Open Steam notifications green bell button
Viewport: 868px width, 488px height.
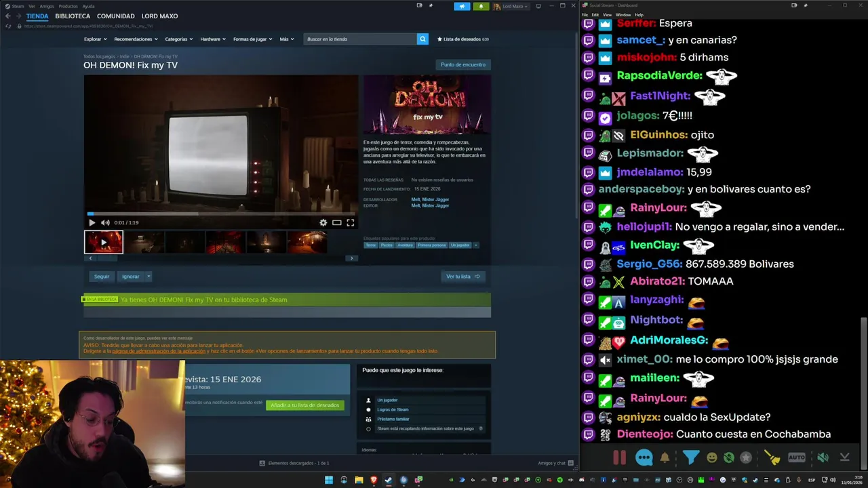point(481,6)
